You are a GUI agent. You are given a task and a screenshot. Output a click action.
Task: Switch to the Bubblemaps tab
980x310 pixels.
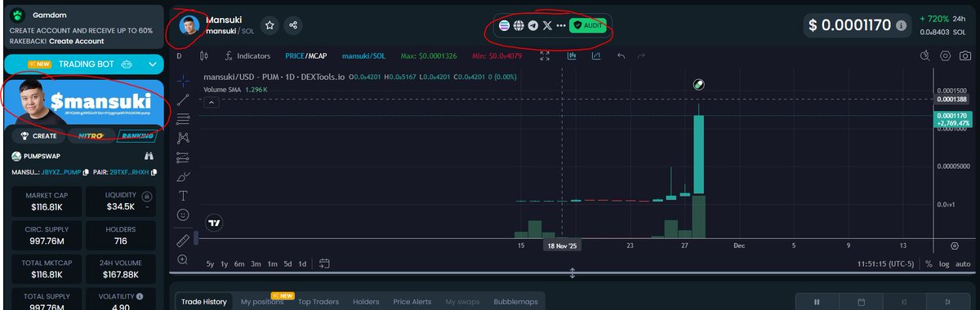515,302
